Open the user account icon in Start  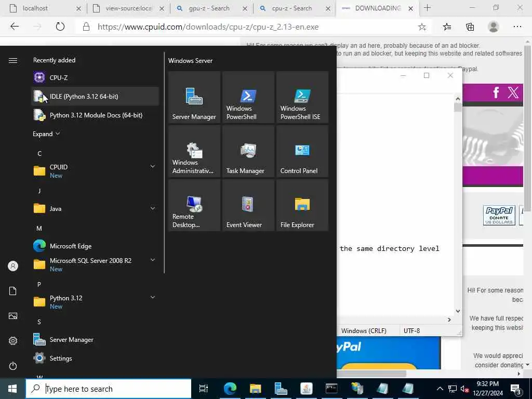pyautogui.click(x=13, y=266)
